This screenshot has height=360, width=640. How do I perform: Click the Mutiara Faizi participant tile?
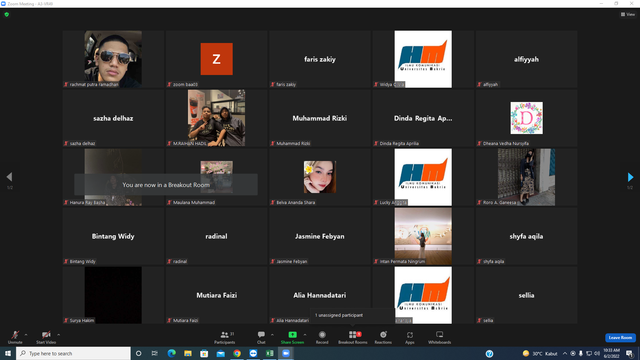[216, 295]
